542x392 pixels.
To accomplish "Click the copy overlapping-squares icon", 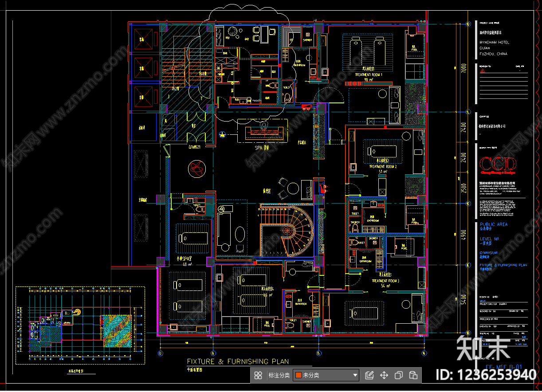I will (x=399, y=375).
